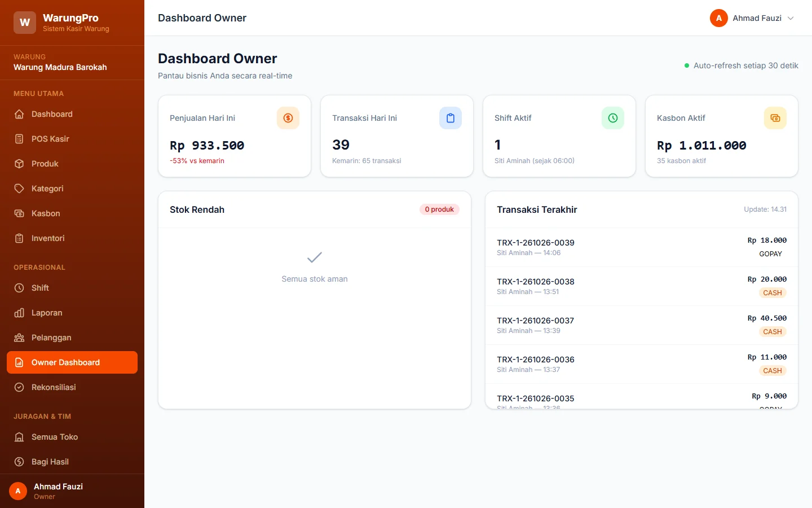Click the Auto-refresh setiap 30 detik text
The height and width of the screenshot is (508, 812).
(x=745, y=65)
